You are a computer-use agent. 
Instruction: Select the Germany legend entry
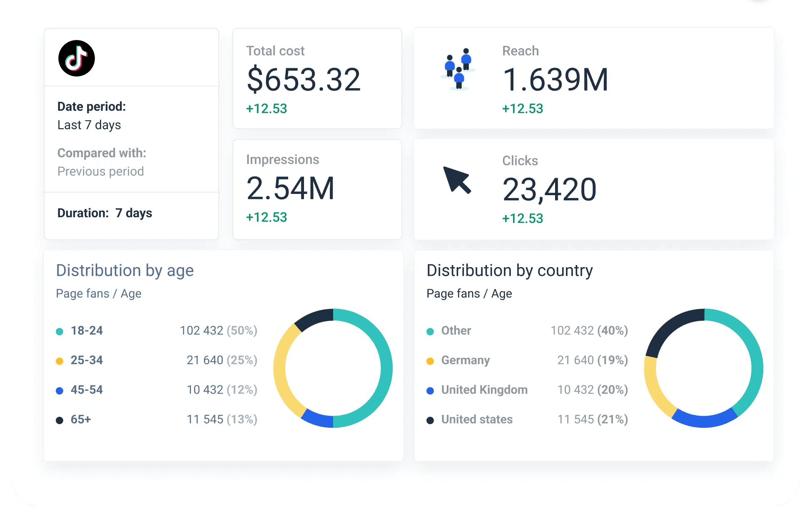point(465,360)
